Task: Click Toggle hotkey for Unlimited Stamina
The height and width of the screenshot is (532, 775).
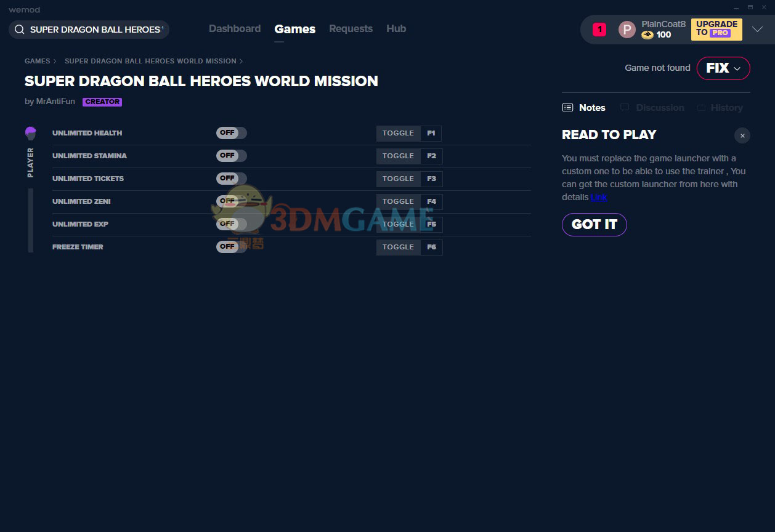Action: (x=398, y=156)
